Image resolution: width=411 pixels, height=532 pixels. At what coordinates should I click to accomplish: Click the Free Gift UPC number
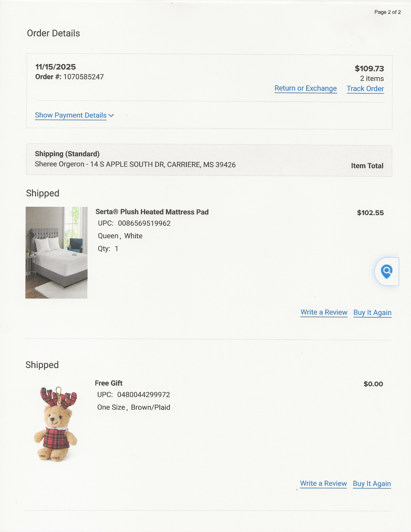(143, 395)
